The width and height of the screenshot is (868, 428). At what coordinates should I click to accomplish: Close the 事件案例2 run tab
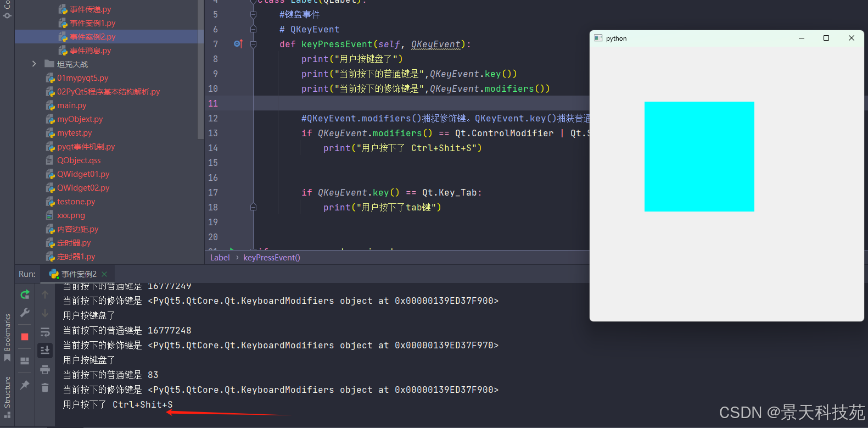click(104, 274)
